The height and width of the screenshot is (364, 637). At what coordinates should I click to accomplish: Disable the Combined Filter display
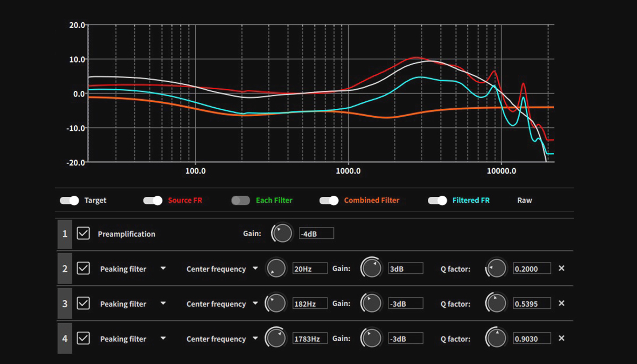click(329, 200)
